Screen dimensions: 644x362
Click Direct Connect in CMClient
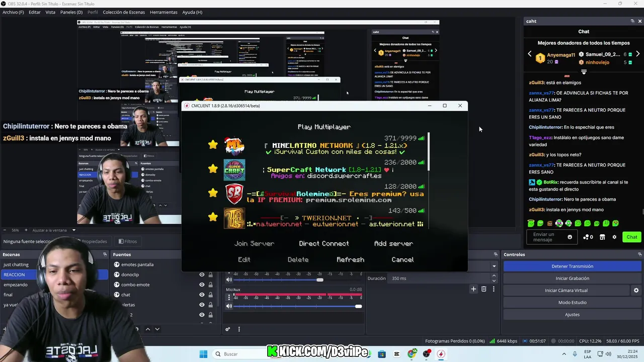click(x=324, y=243)
